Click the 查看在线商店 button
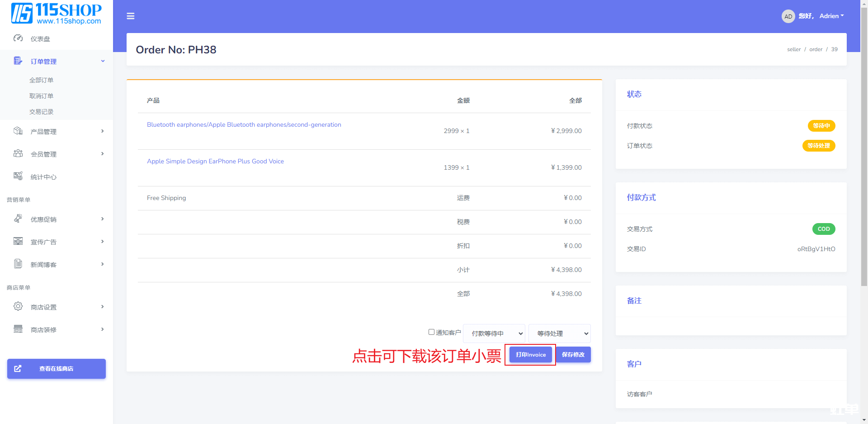The image size is (868, 424). pos(57,369)
